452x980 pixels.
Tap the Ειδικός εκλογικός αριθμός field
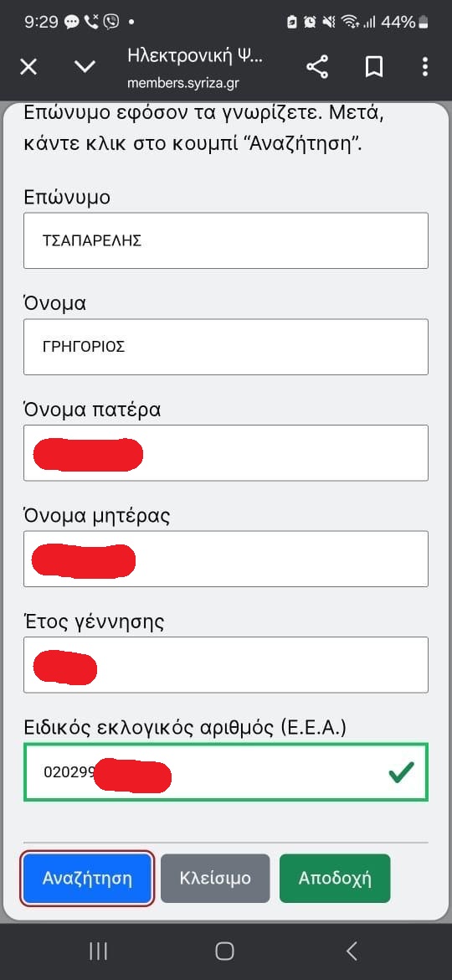[226, 772]
